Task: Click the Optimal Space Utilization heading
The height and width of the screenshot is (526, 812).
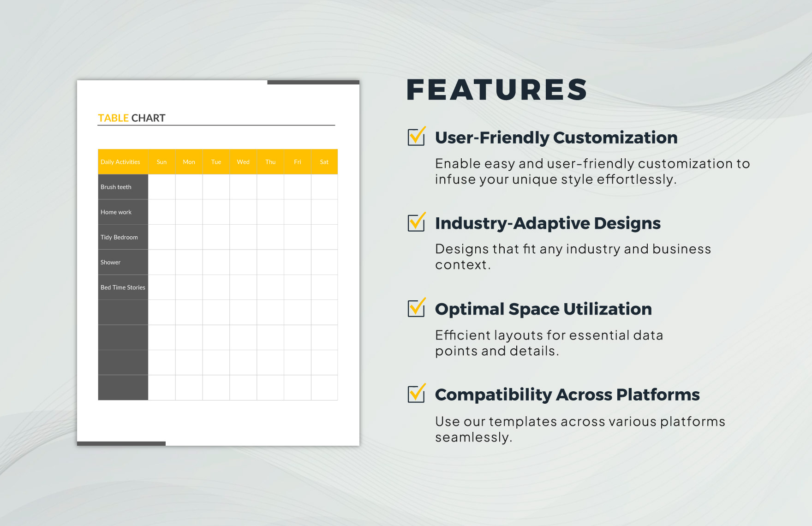Action: (543, 309)
